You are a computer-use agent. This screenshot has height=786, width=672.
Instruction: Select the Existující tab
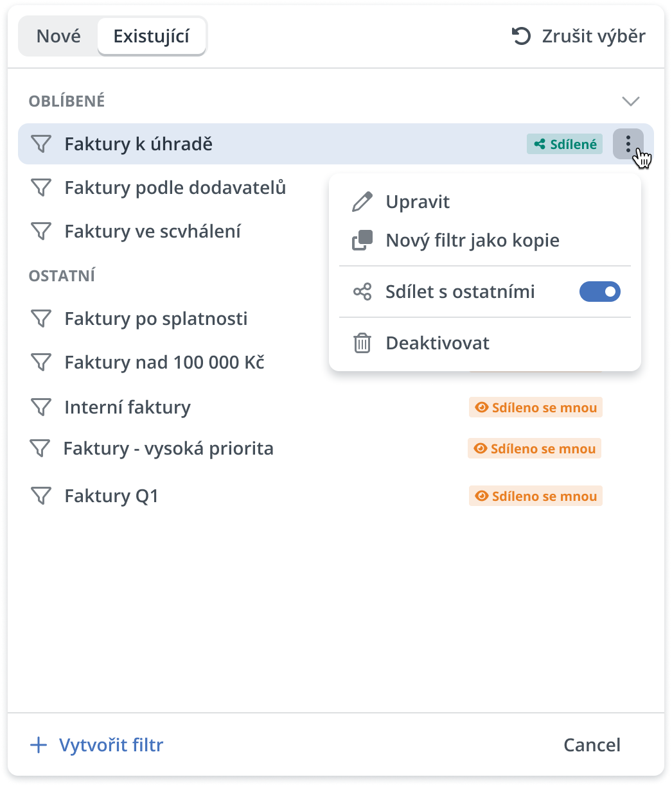pos(152,36)
